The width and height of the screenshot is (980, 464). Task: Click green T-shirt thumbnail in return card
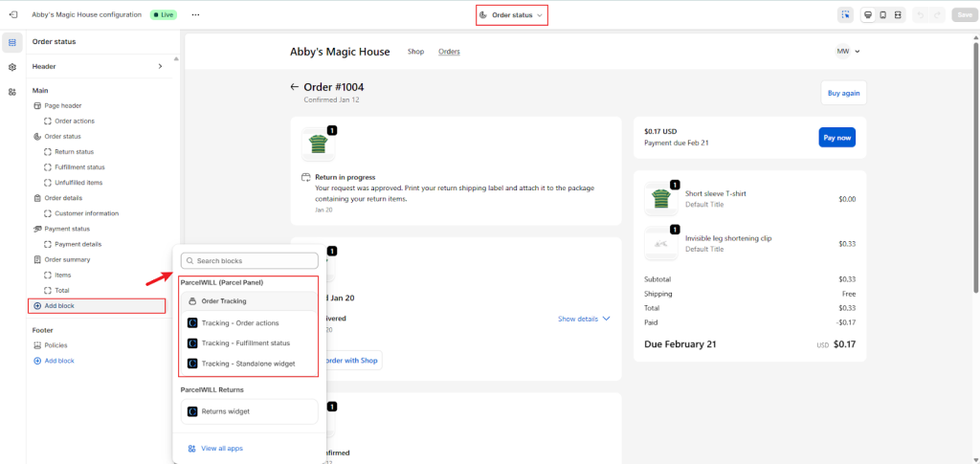point(318,144)
